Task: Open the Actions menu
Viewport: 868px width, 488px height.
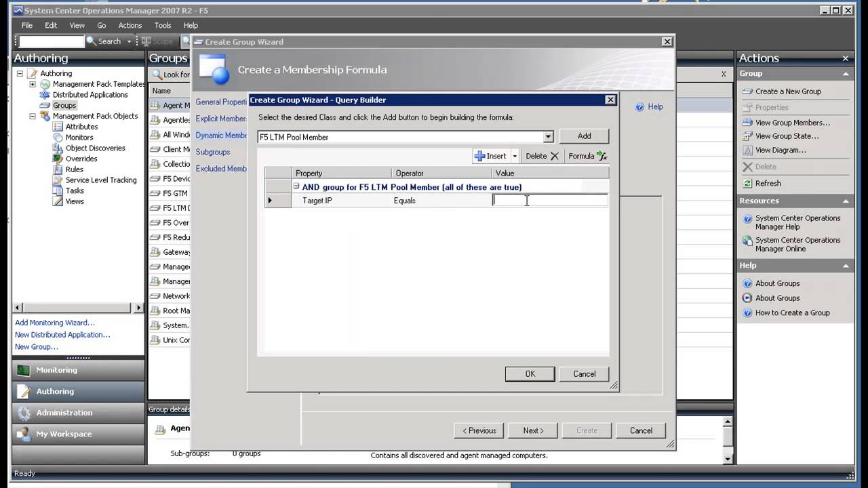Action: [x=130, y=25]
